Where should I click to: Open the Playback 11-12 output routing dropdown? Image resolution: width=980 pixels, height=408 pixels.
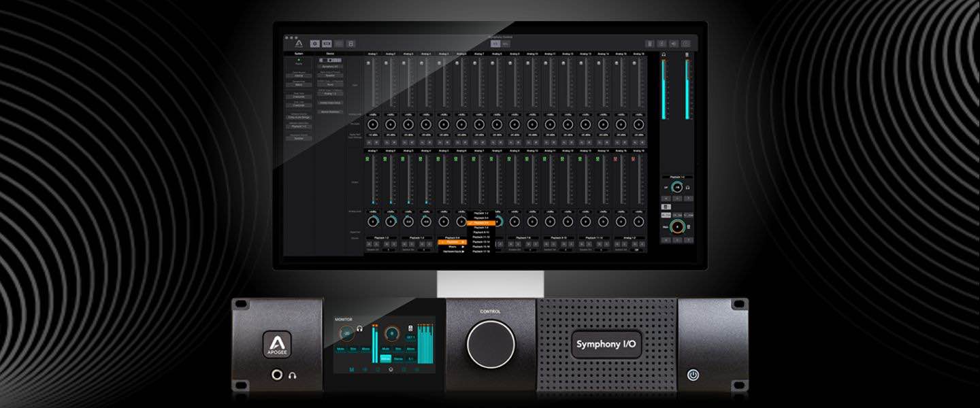(594, 238)
